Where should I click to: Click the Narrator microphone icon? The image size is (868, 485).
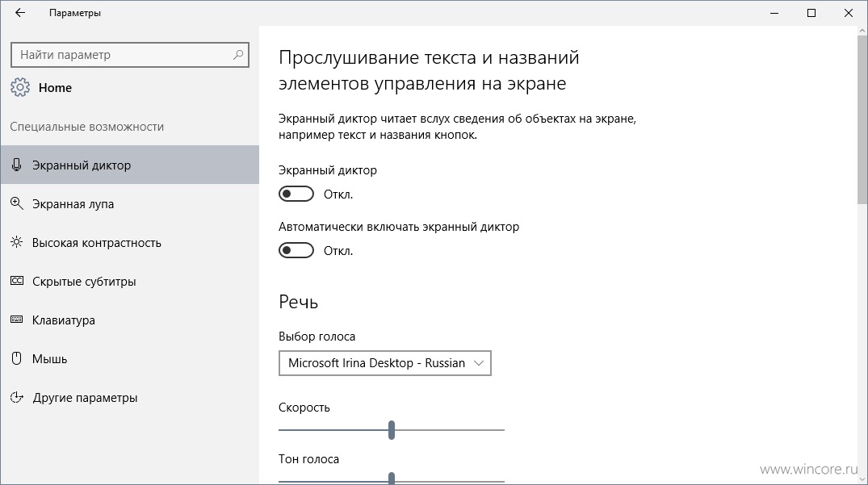[17, 165]
